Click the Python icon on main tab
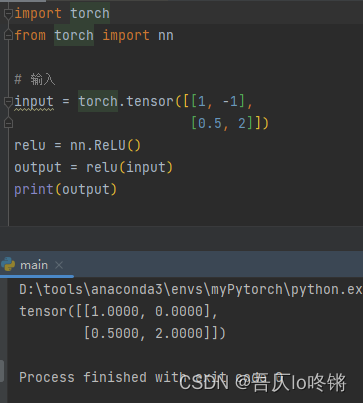The height and width of the screenshot is (403, 363). click(x=8, y=265)
